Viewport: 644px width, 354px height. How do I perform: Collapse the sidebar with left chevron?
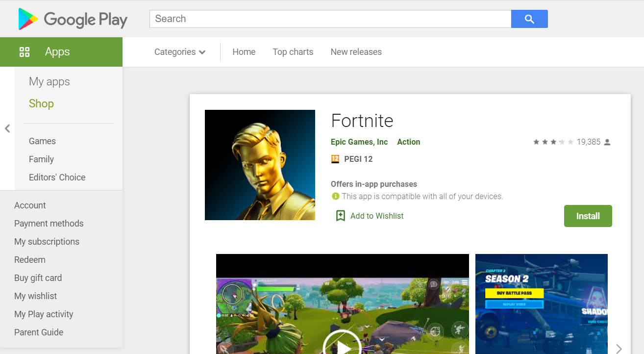(x=7, y=128)
